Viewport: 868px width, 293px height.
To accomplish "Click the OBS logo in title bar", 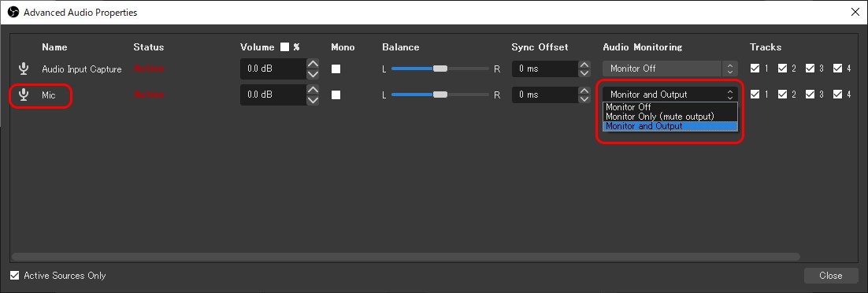I will 13,12.
